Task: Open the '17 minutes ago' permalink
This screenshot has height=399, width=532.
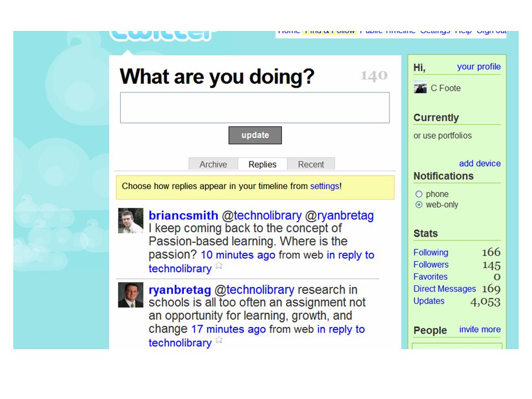Action: pos(228,329)
